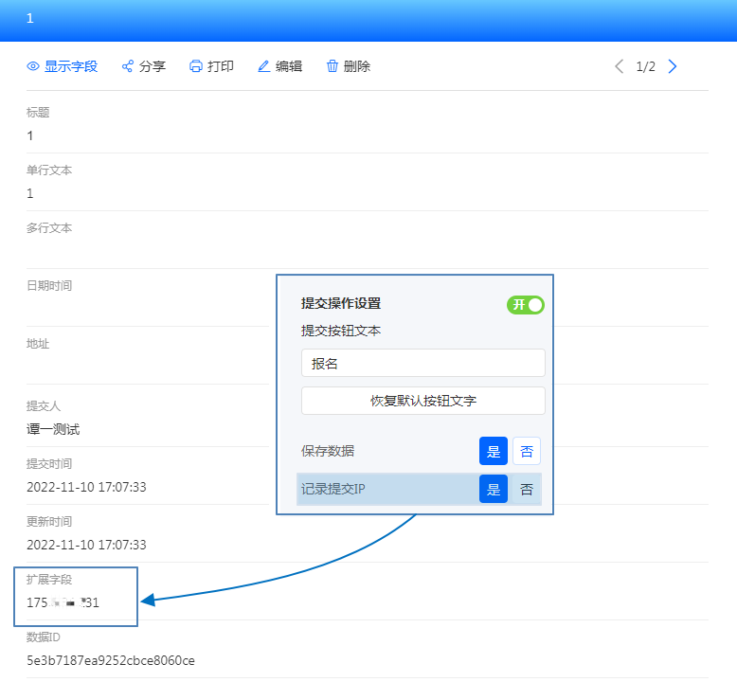Click the 扩展字段 IP address value

tap(63, 602)
